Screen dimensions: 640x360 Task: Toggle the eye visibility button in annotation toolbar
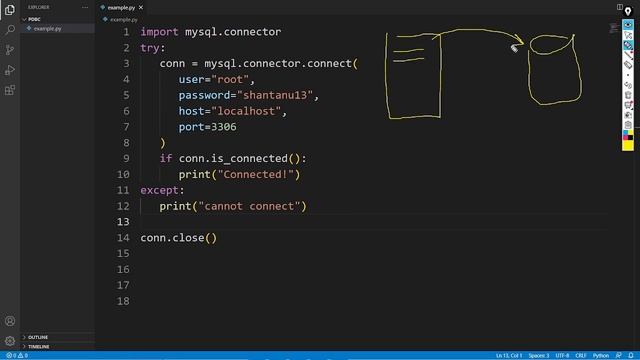pyautogui.click(x=628, y=25)
